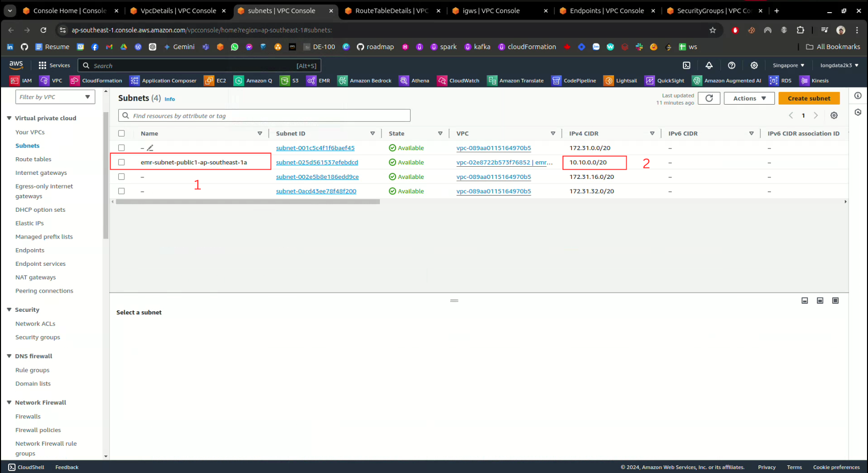Viewport: 868px width, 473px height.
Task: Open table preferences gear icon
Action: (x=834, y=116)
